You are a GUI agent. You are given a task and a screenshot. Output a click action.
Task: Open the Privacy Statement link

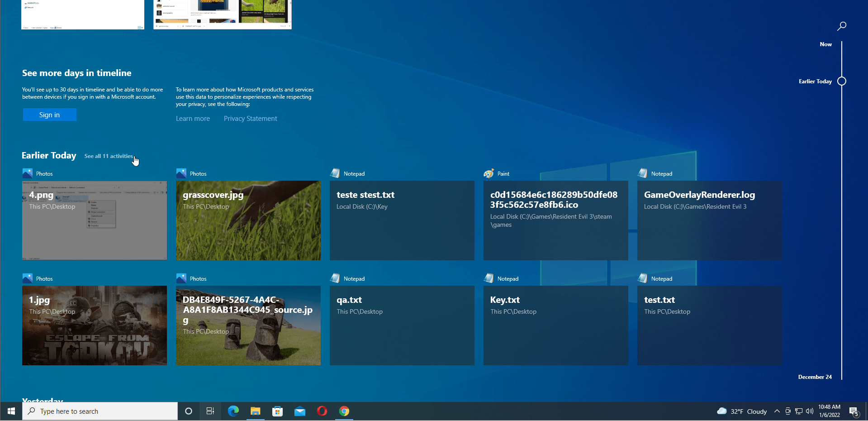pos(250,119)
